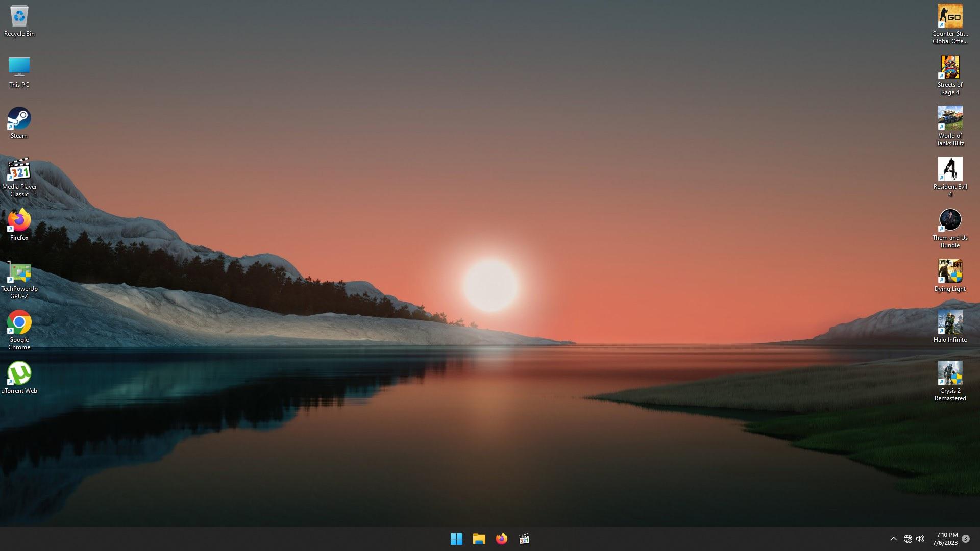
Task: Open Crysis 2 Remastered
Action: pos(949,373)
